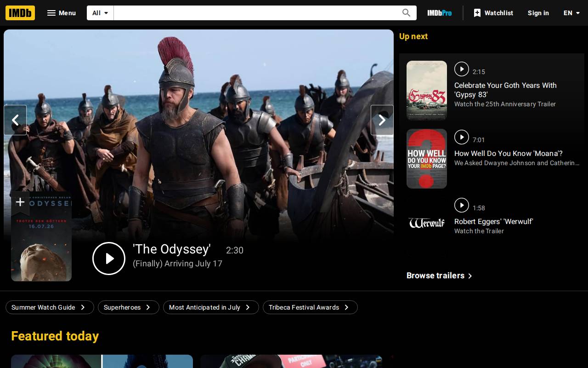Viewport: 588px width, 368px height.
Task: Click the IMDb logo
Action: point(20,13)
